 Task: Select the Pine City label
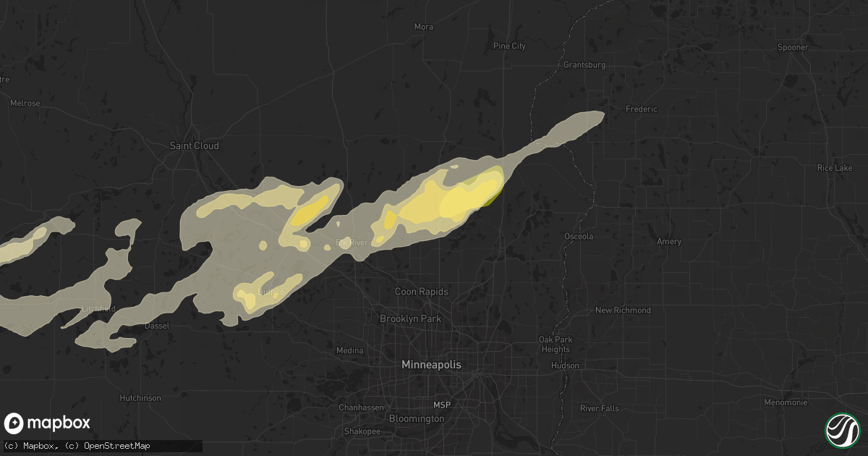click(x=509, y=46)
